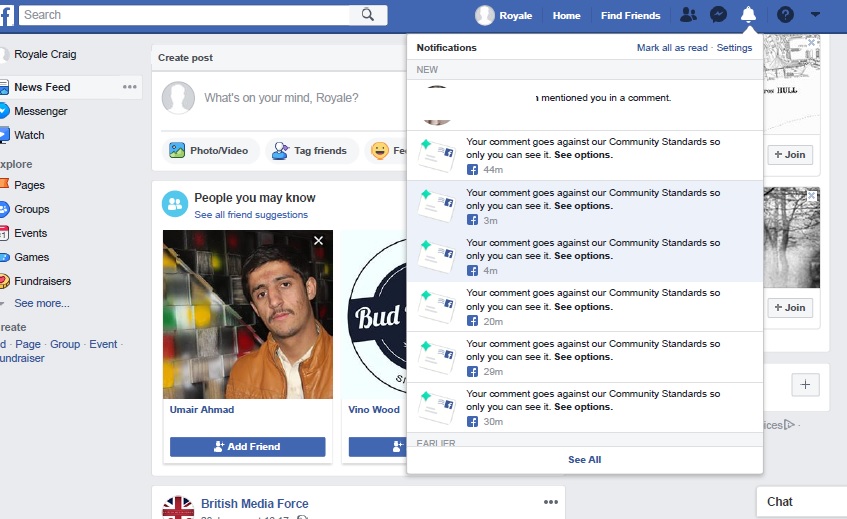Create an Event via Event link
Viewport: 847px width, 519px height.
point(103,344)
